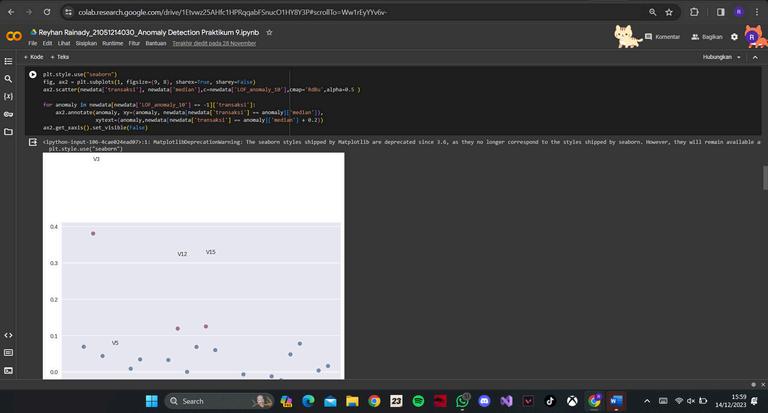
Task: Add a new Teks cell
Action: pyautogui.click(x=60, y=57)
